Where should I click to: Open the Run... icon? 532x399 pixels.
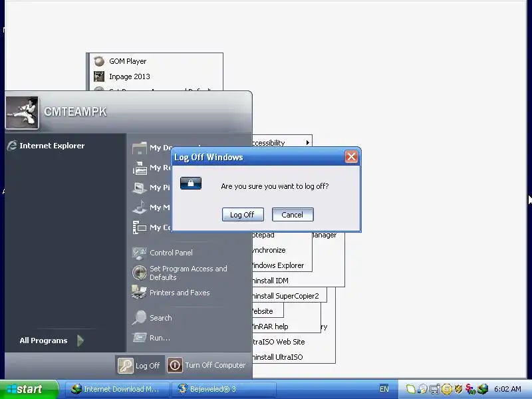[139, 338]
